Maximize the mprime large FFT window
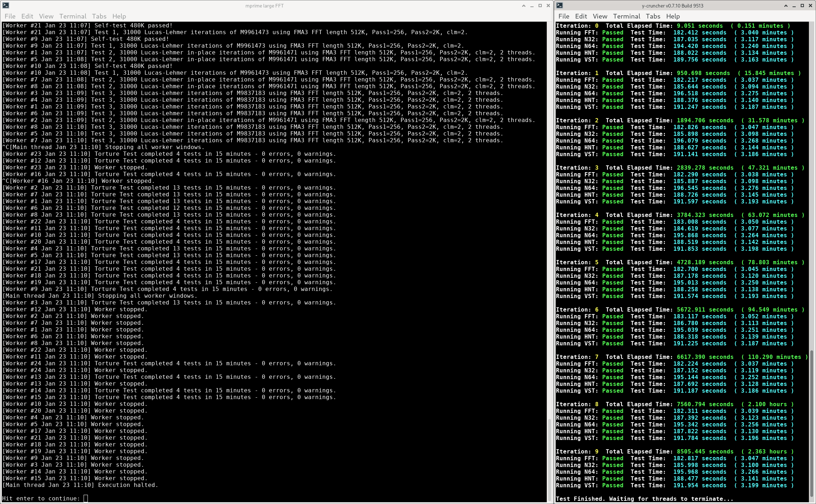The width and height of the screenshot is (816, 504). [540, 6]
